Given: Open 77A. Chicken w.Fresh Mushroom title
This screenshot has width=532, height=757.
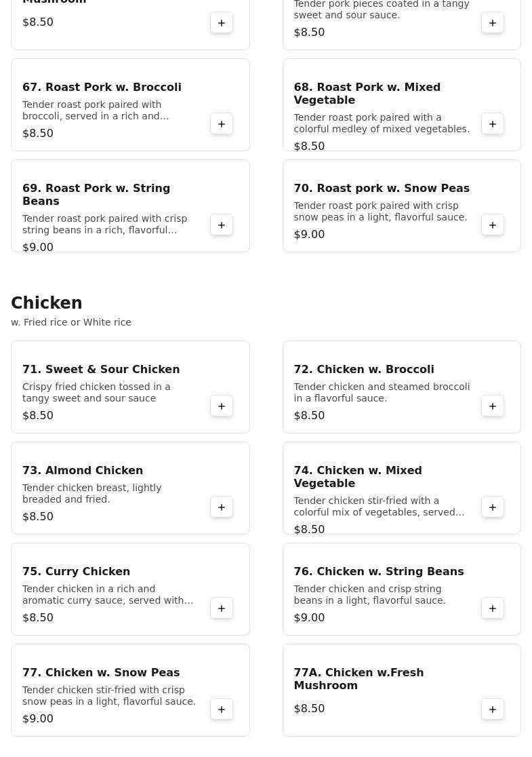Looking at the screenshot, I should point(359,679).
